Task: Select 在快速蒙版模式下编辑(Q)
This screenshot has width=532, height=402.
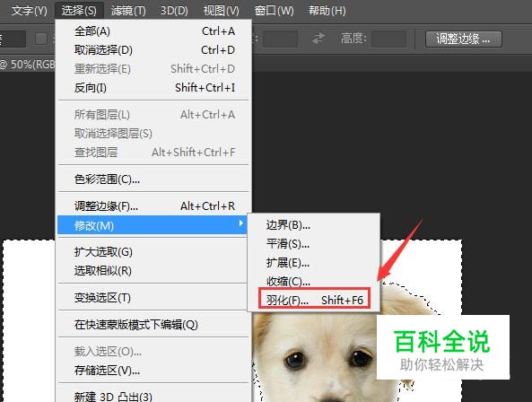Action: pos(154,324)
